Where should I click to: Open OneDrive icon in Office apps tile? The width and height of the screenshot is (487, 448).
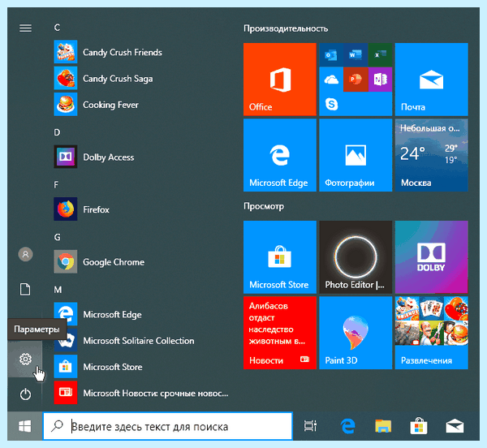(331, 80)
